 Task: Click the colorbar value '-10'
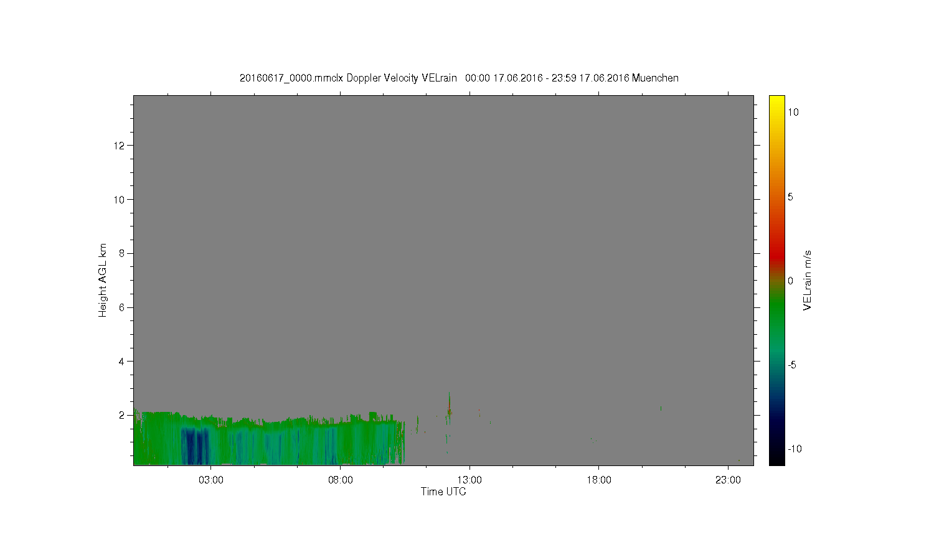(x=794, y=449)
